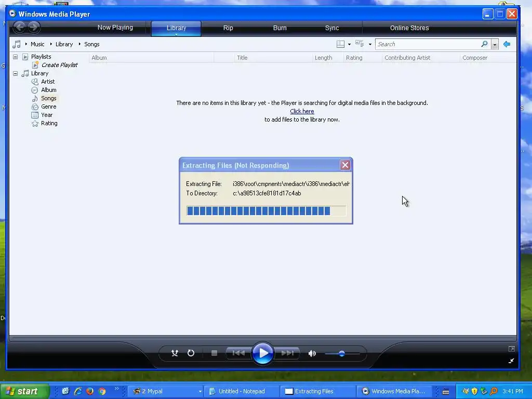Image resolution: width=532 pixels, height=399 pixels.
Task: Skip to previous track
Action: [238, 353]
